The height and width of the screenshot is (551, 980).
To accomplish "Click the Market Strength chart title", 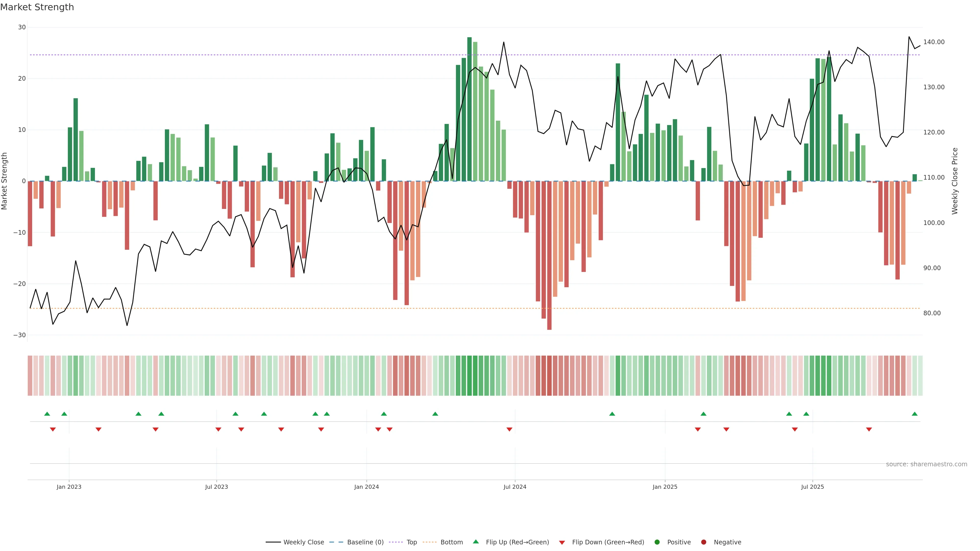I will [37, 7].
